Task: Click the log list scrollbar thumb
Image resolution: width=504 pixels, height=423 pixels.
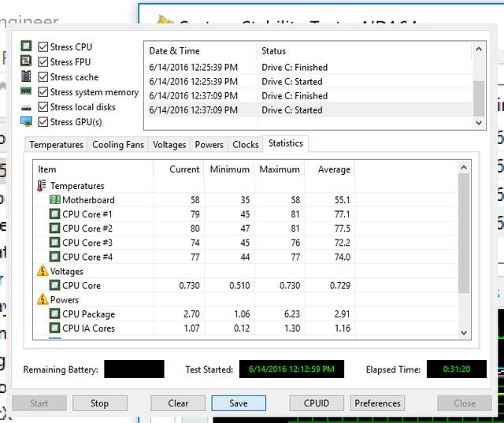Action: click(479, 98)
